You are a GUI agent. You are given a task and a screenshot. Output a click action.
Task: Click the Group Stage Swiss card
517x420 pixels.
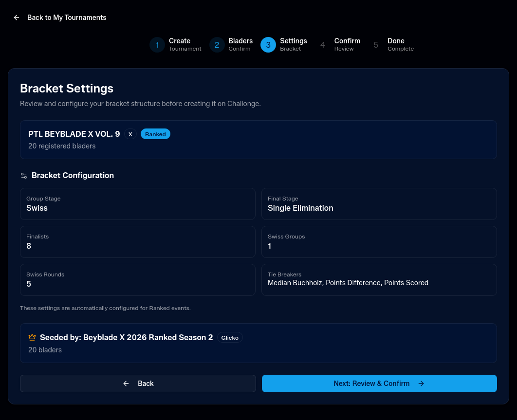tap(138, 204)
